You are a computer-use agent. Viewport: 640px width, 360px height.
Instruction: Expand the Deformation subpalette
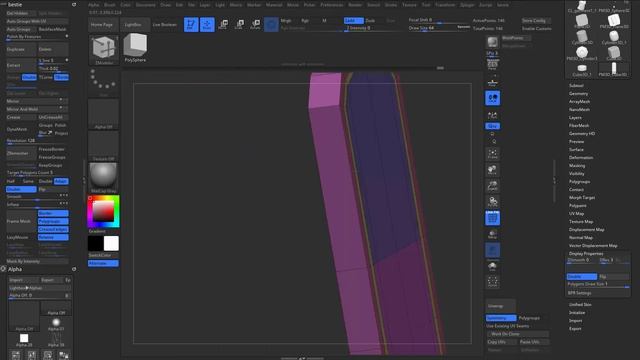click(x=581, y=158)
